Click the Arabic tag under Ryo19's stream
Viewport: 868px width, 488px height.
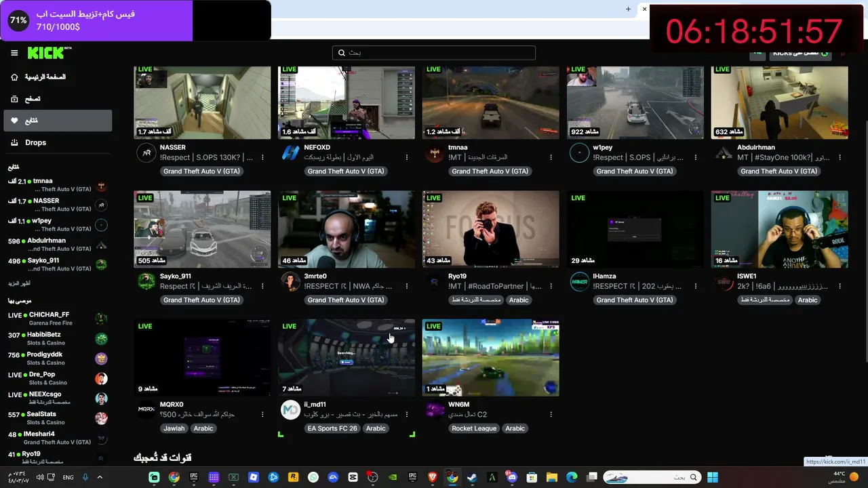tap(519, 300)
